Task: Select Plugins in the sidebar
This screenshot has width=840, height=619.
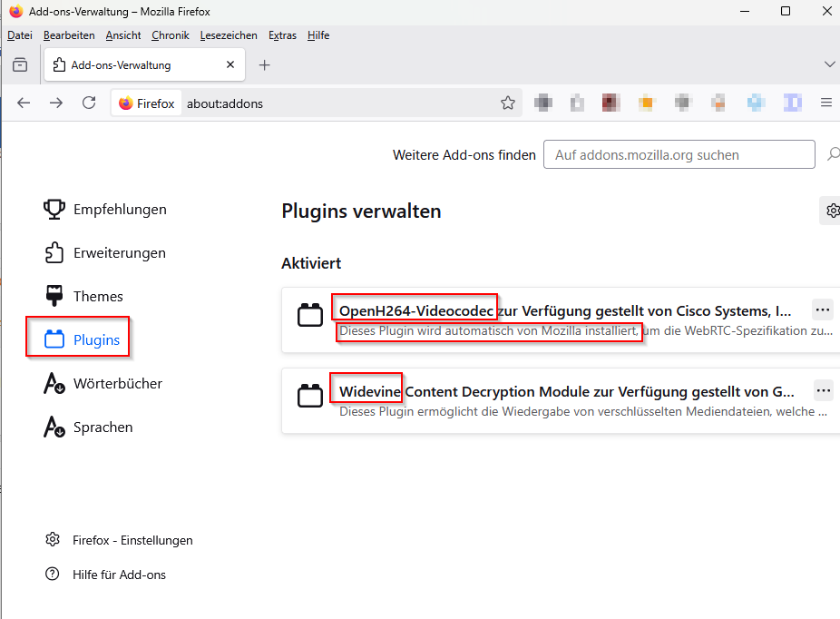Action: click(x=82, y=339)
